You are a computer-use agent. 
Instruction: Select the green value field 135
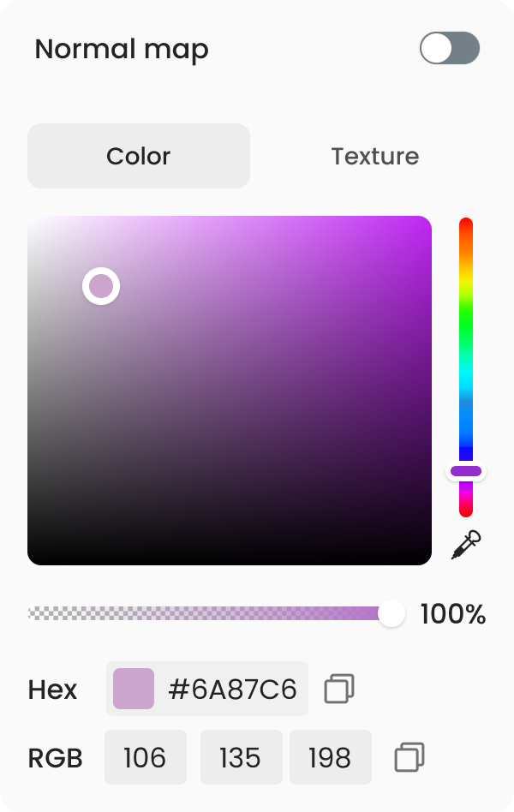[241, 757]
